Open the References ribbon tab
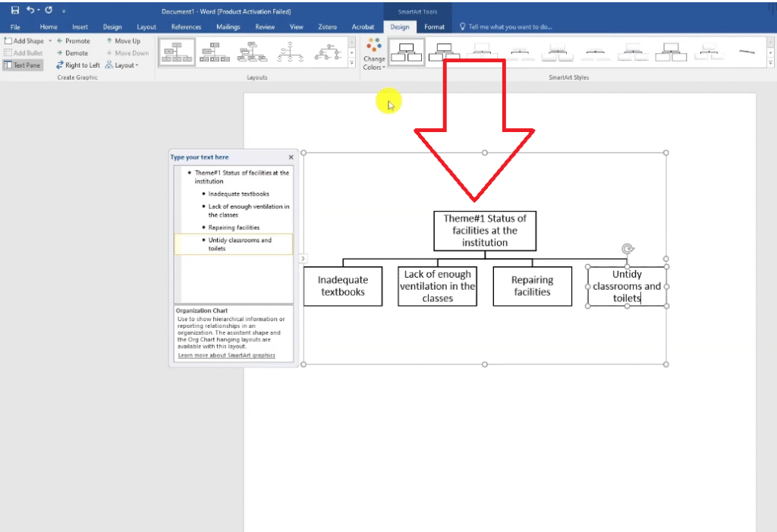The width and height of the screenshot is (777, 532). coord(186,27)
